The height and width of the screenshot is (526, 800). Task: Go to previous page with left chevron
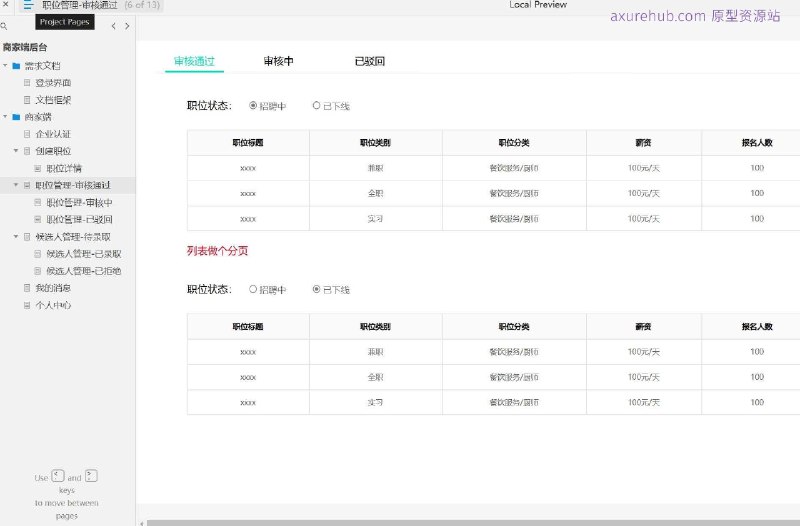coord(113,26)
